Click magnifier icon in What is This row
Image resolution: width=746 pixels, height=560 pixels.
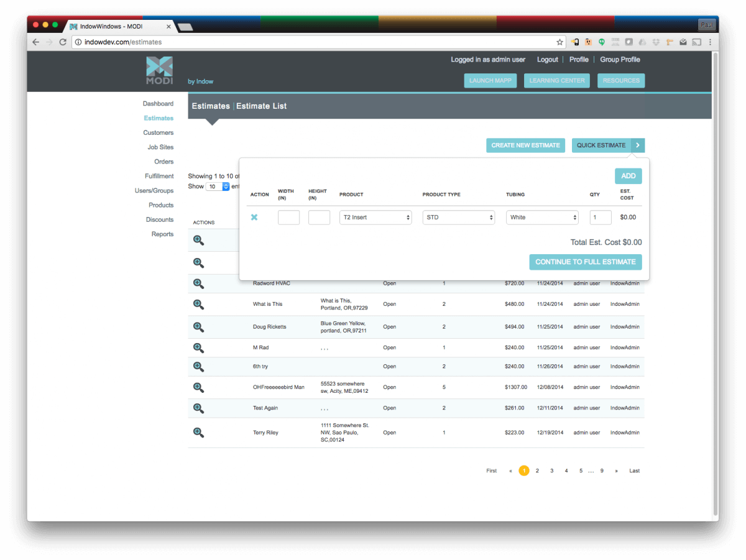[198, 305]
